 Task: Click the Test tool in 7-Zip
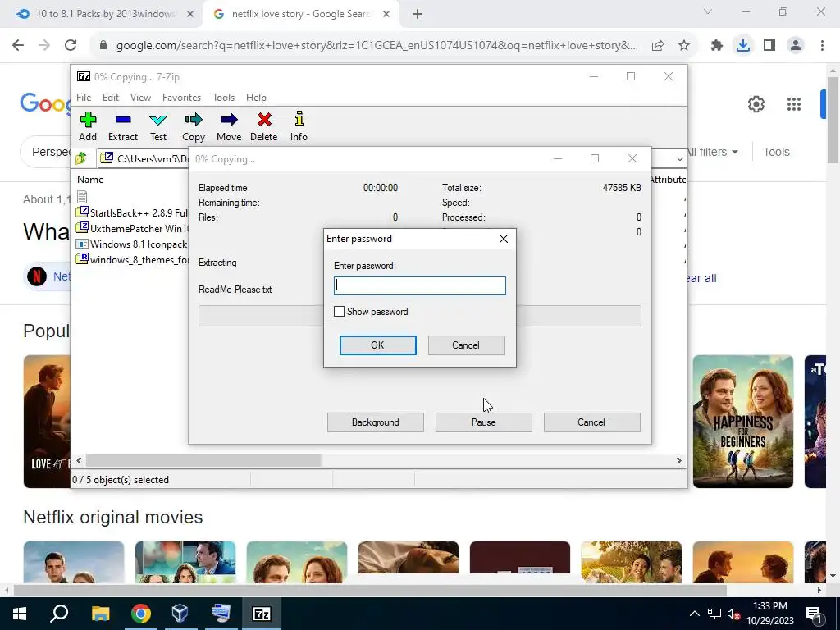(x=158, y=127)
